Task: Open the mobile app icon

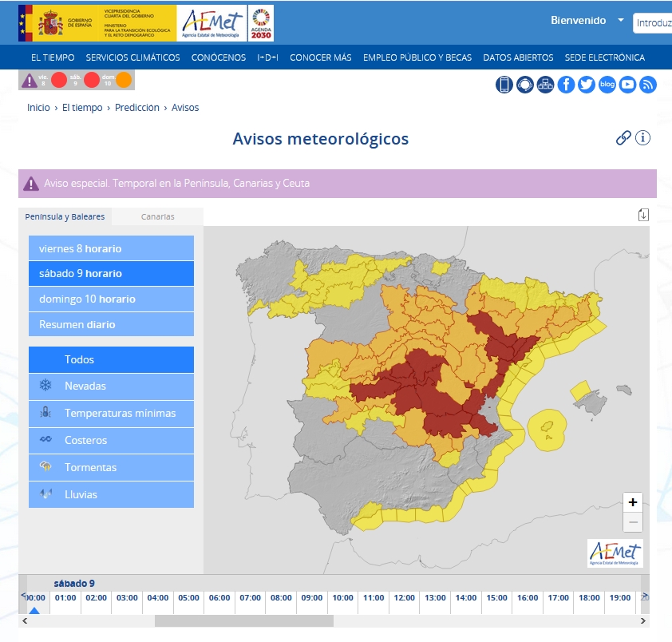Action: click(504, 85)
